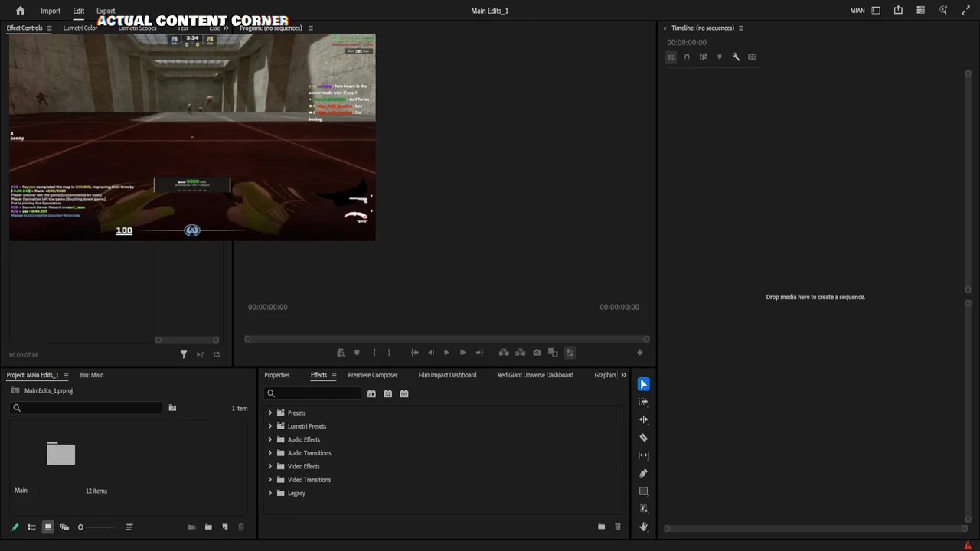Screen dimensions: 980x551
Task: Expand the Video Effects folder
Action: coord(269,466)
